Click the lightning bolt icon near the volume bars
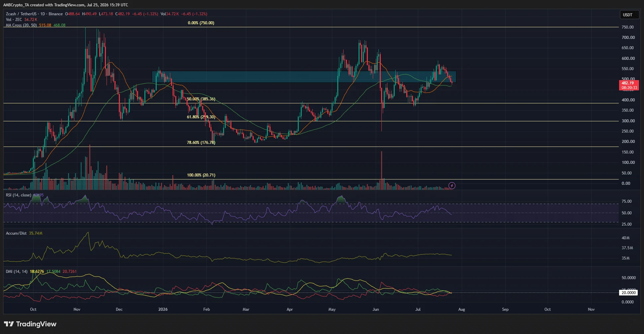This screenshot has width=644, height=334. coord(452,185)
